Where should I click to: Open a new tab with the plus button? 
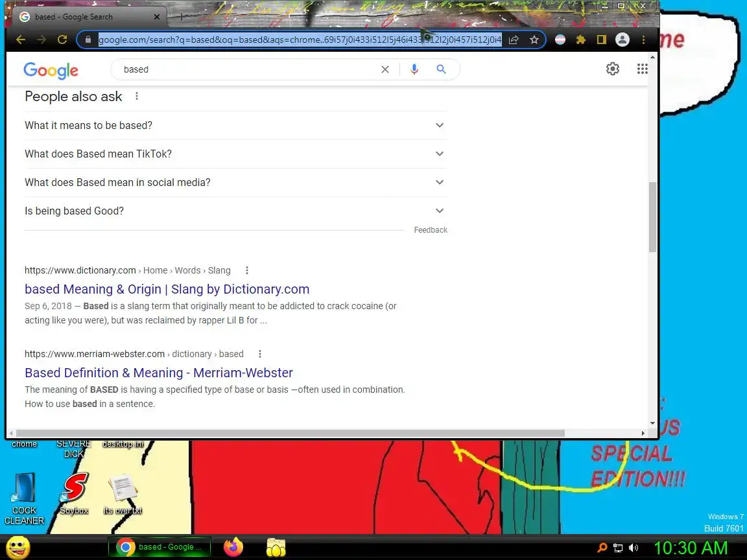182,17
